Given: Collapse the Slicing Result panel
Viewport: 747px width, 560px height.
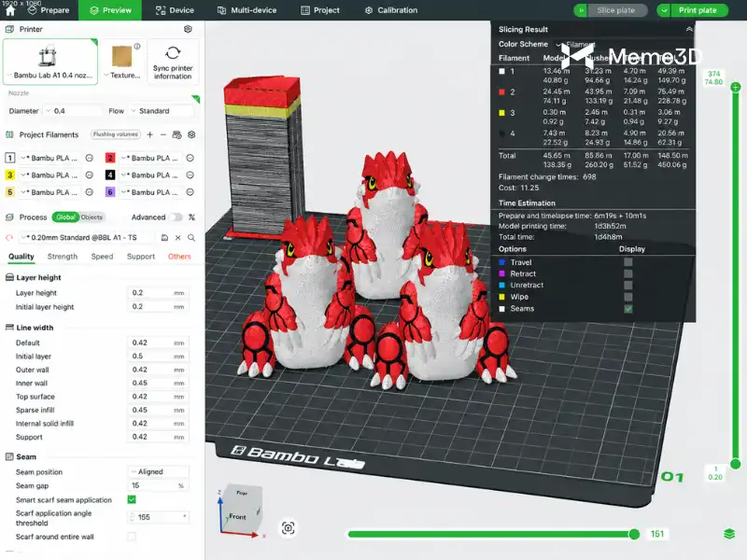Looking at the screenshot, I should tap(689, 30).
